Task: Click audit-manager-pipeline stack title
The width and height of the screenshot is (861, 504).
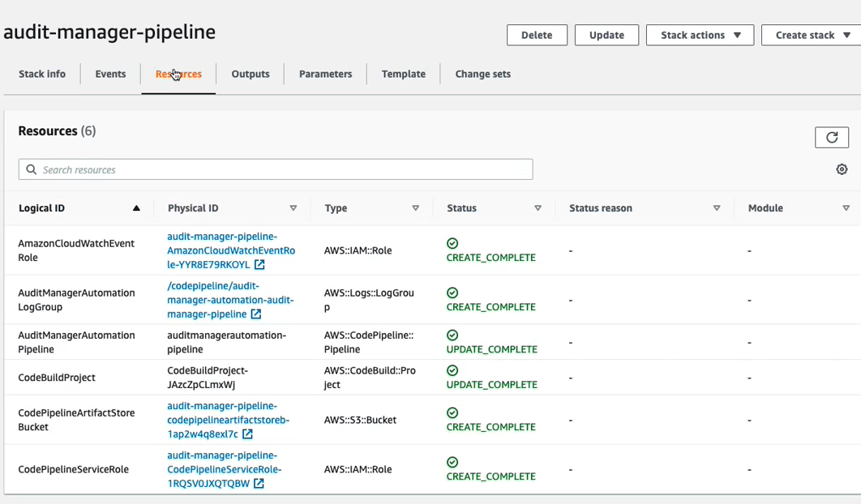Action: point(109,32)
